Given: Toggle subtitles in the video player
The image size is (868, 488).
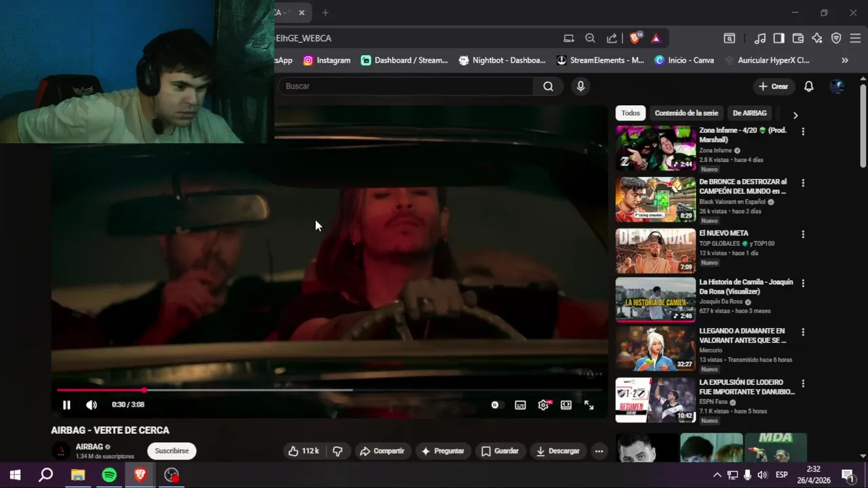Looking at the screenshot, I should point(520,405).
